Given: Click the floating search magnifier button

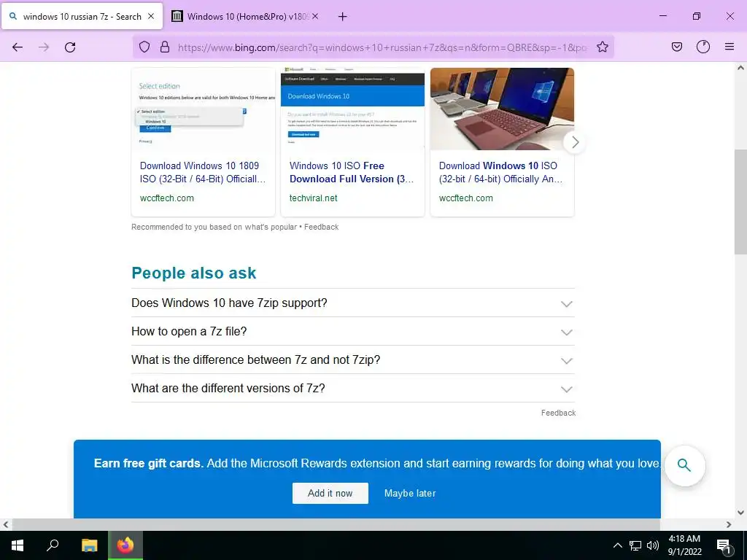Looking at the screenshot, I should point(684,465).
